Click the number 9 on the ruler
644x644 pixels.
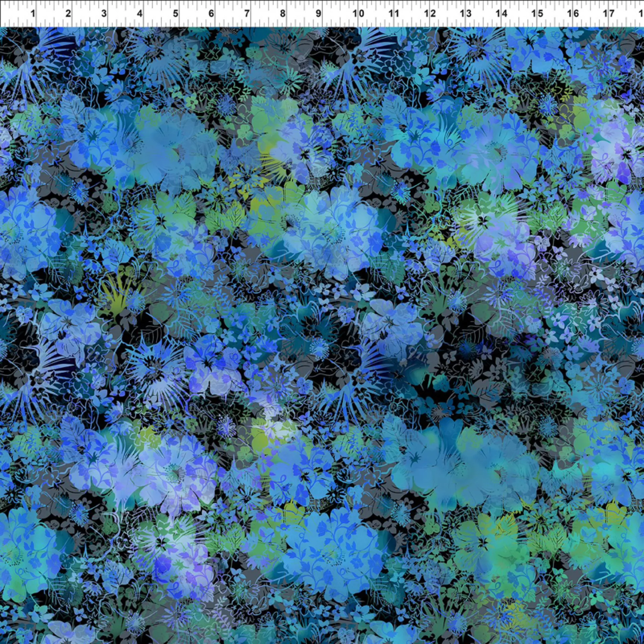[x=318, y=13]
